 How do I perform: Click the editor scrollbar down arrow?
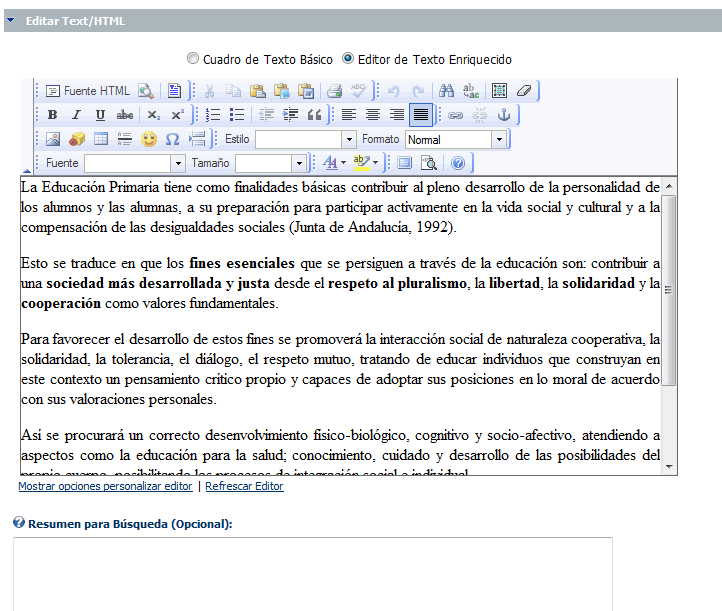[669, 466]
